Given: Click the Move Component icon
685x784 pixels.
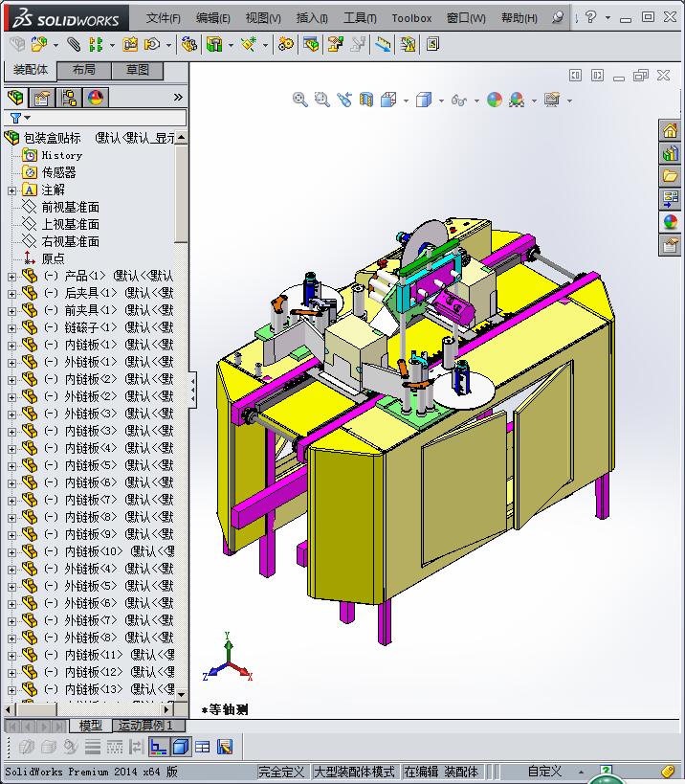Looking at the screenshot, I should point(152,44).
